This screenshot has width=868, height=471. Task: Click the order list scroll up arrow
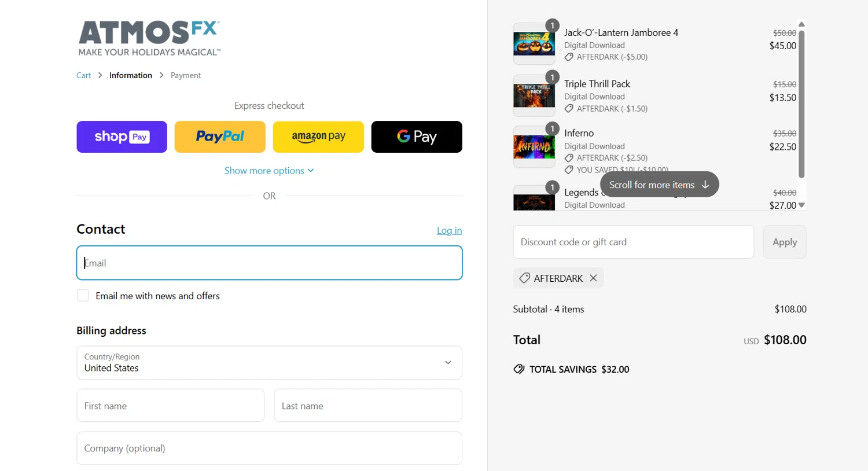801,24
